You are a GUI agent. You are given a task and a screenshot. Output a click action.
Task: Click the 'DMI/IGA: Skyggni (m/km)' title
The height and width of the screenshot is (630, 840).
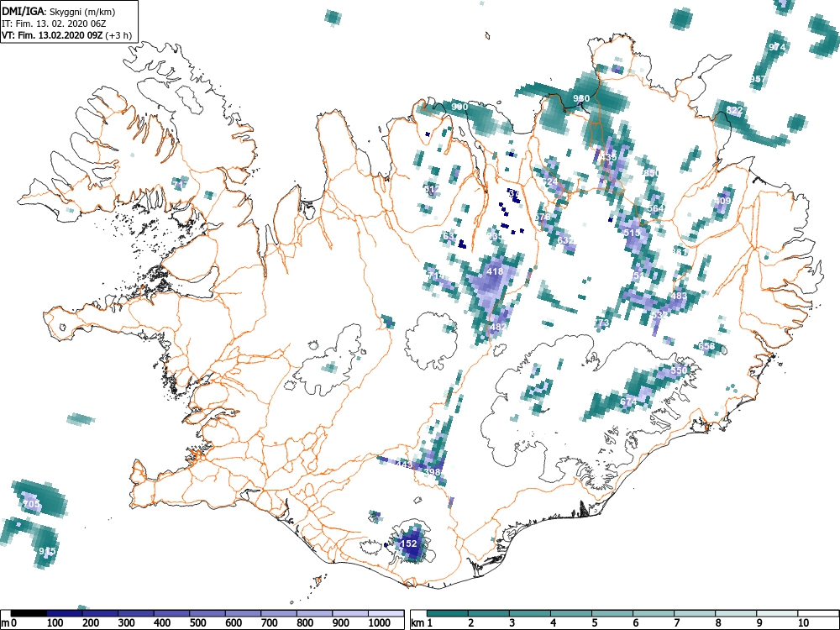pos(59,12)
